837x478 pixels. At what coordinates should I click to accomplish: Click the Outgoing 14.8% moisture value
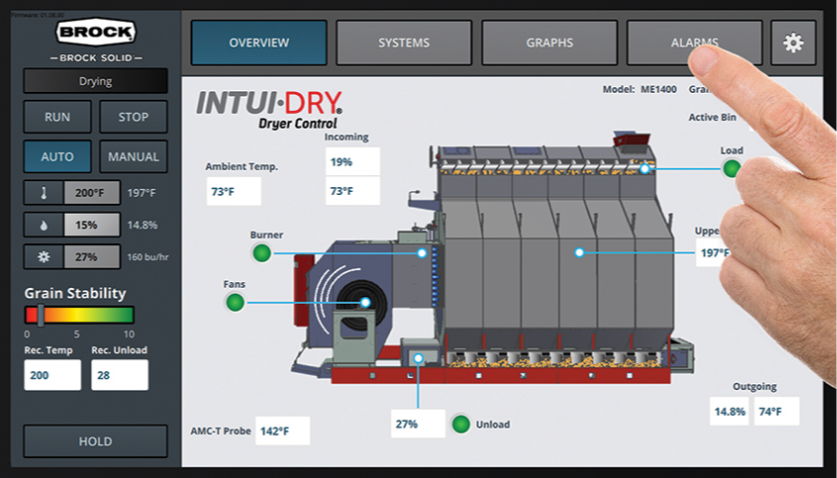730,411
